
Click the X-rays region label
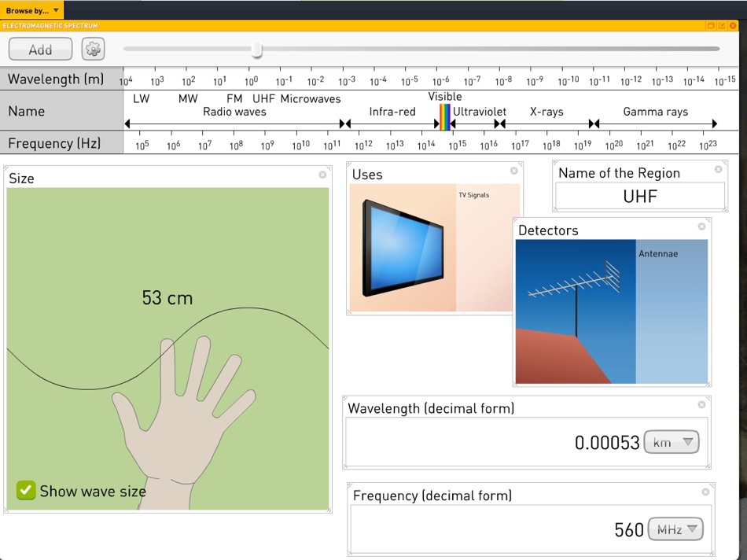click(x=546, y=112)
